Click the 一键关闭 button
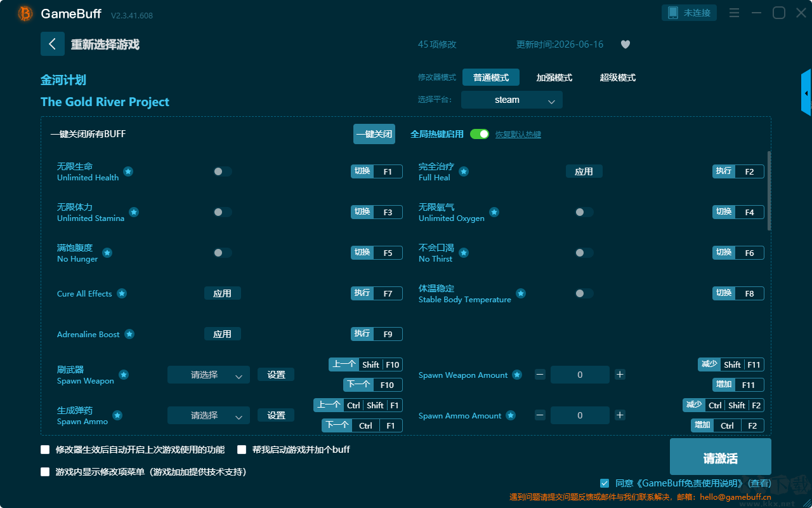This screenshot has width=812, height=508. click(374, 134)
